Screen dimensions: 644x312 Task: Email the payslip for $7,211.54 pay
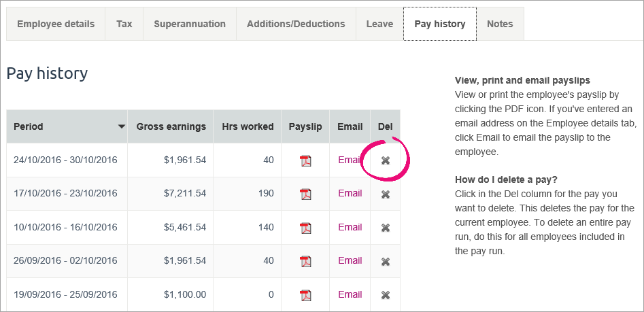[350, 193]
